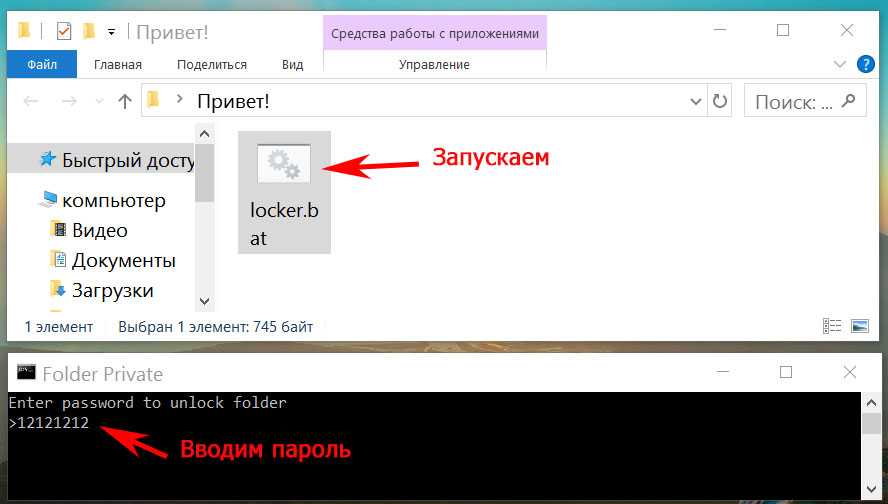Screen dimensions: 888x504
Task: Click the New Folder icon in quick access toolbar
Action: point(88,31)
